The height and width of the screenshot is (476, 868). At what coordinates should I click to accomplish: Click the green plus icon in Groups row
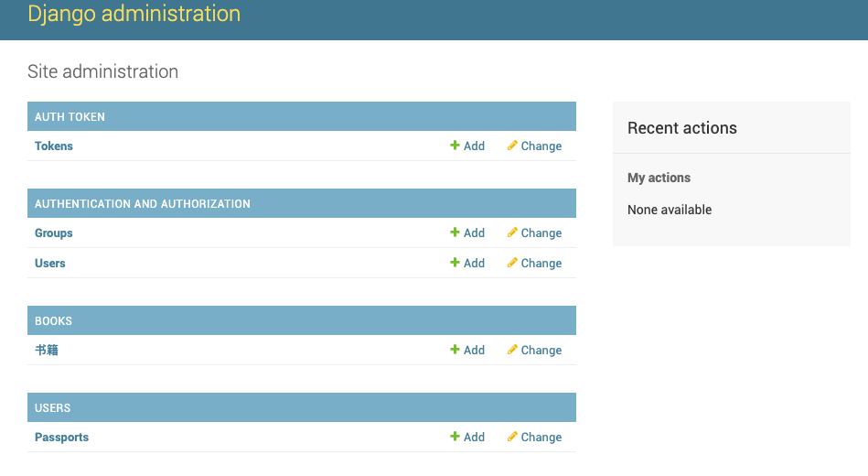(x=455, y=233)
